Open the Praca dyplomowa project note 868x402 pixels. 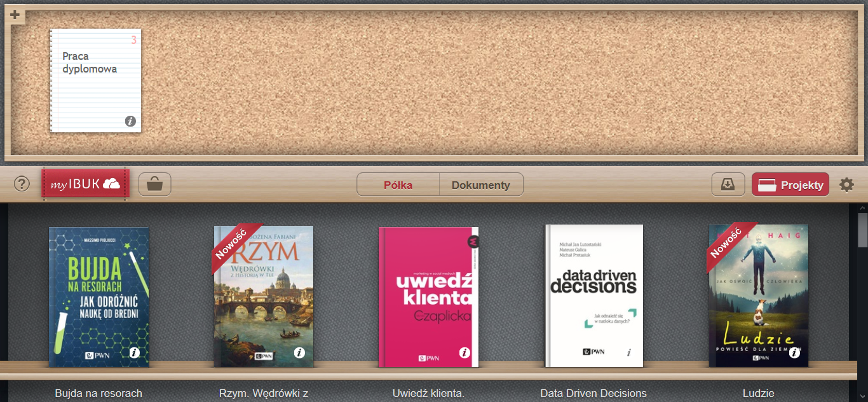click(96, 80)
